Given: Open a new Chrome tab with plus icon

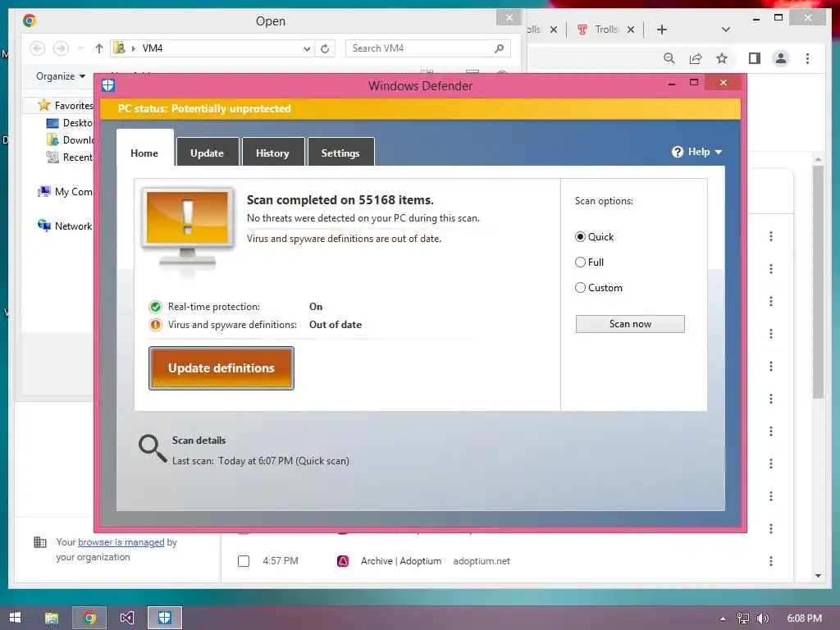Looking at the screenshot, I should [662, 30].
